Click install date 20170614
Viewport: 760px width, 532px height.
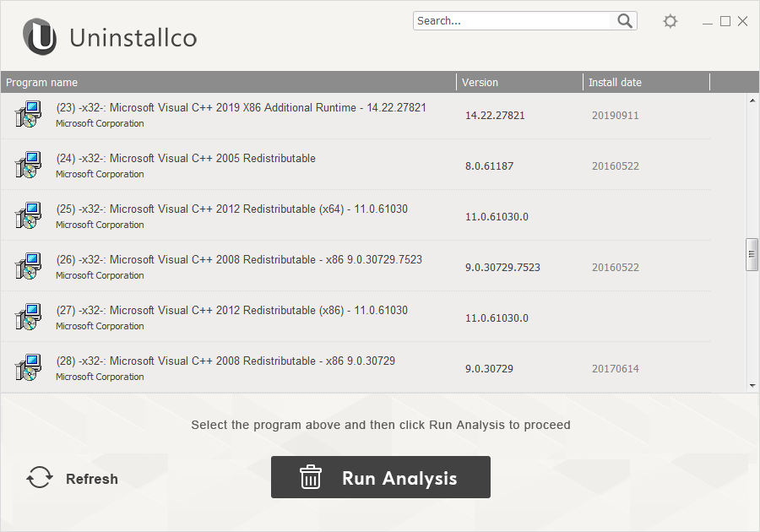pos(615,369)
